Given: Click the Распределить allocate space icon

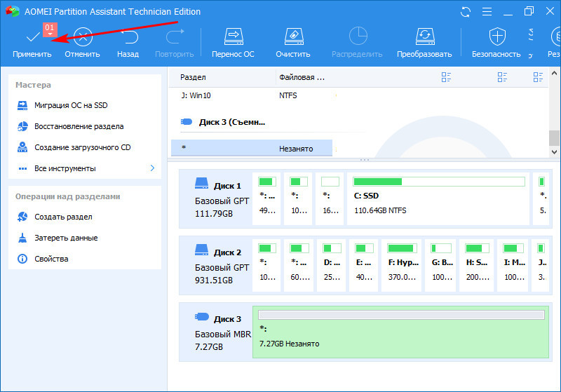Looking at the screenshot, I should 358,36.
